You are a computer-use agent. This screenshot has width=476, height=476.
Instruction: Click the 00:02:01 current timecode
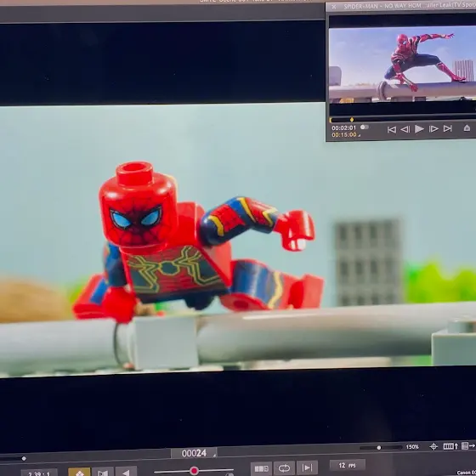(343, 127)
